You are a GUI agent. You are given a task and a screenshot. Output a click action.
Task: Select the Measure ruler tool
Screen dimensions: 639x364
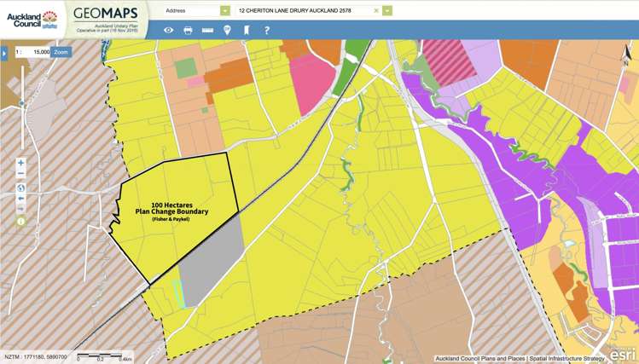[207, 31]
